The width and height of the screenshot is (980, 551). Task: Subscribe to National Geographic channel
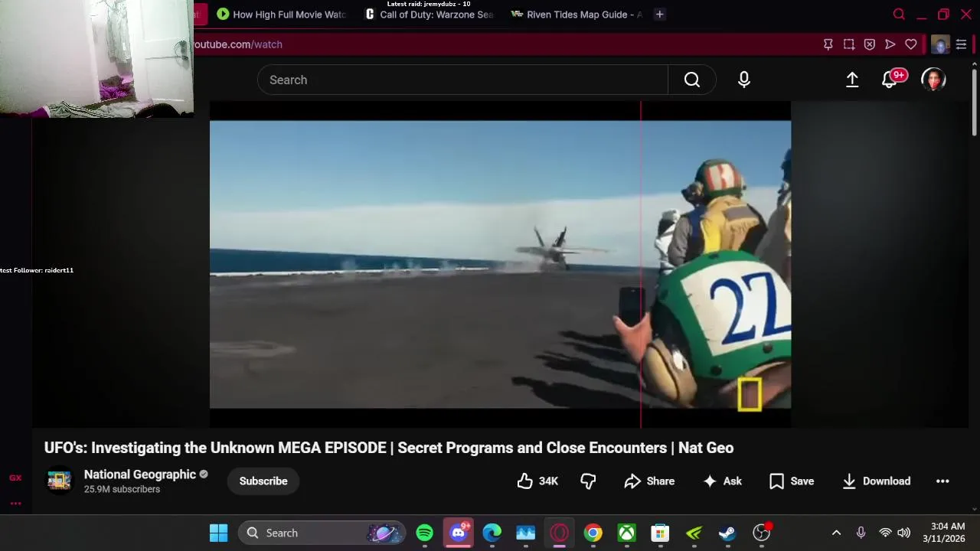click(x=263, y=481)
